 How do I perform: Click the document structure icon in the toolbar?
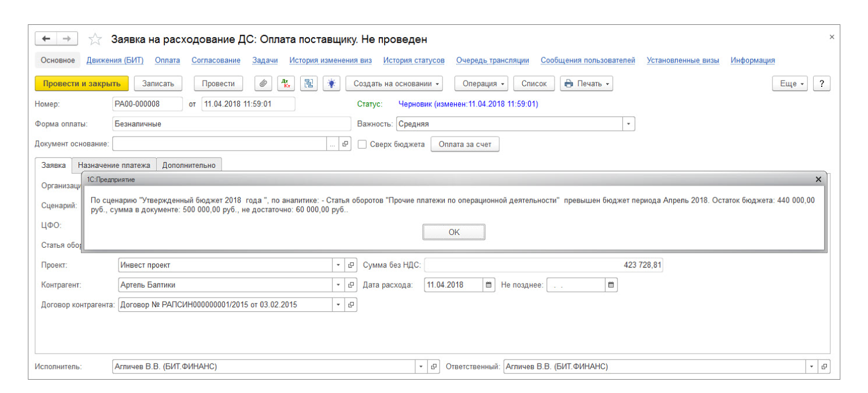309,83
